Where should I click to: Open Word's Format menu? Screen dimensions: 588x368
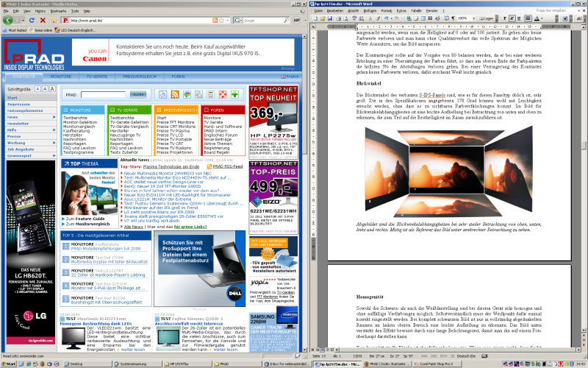click(387, 11)
